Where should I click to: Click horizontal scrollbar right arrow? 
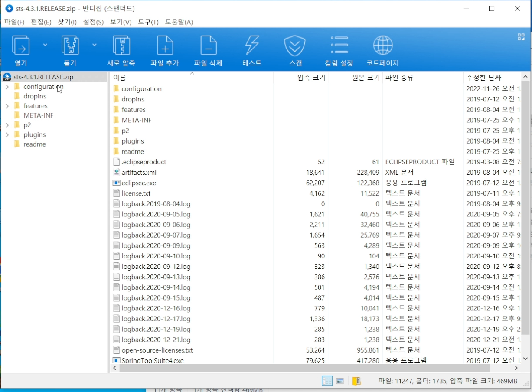[x=516, y=368]
